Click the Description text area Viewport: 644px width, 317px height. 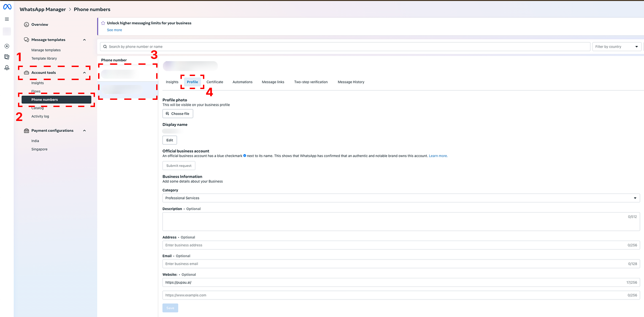click(401, 222)
